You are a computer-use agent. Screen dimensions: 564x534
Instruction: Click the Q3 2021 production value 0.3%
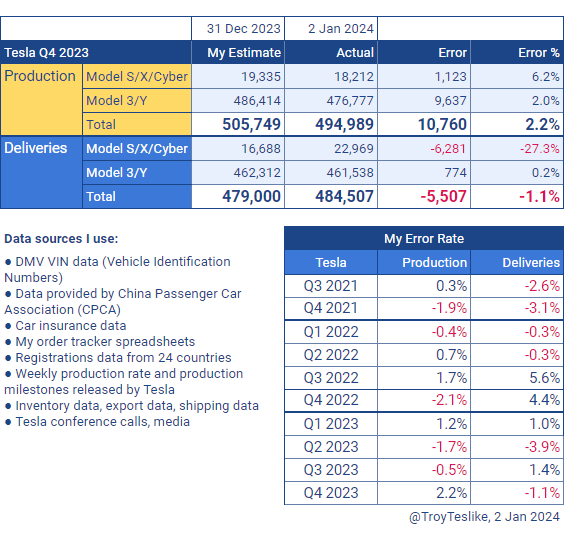[x=424, y=286]
